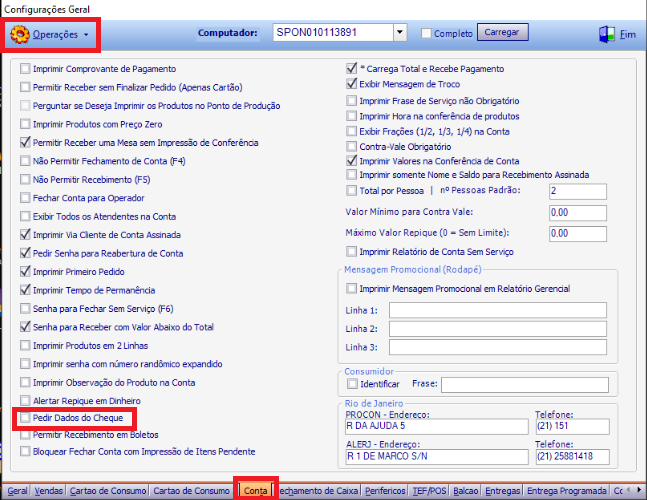Viewport: 647px width, 500px height.
Task: Uncheck Permitir Receber uma Mesa sem Impressão
Action: pos(25,142)
